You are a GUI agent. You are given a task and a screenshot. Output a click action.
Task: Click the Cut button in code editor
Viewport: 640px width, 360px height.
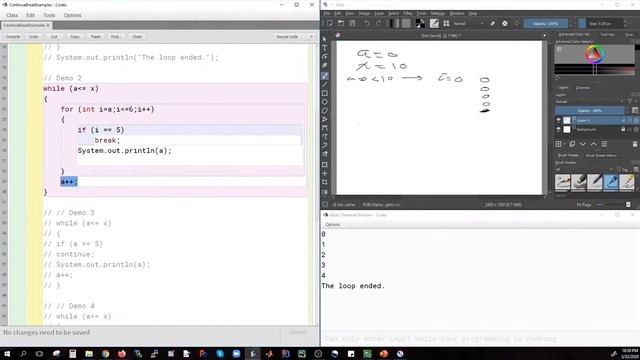tap(54, 36)
